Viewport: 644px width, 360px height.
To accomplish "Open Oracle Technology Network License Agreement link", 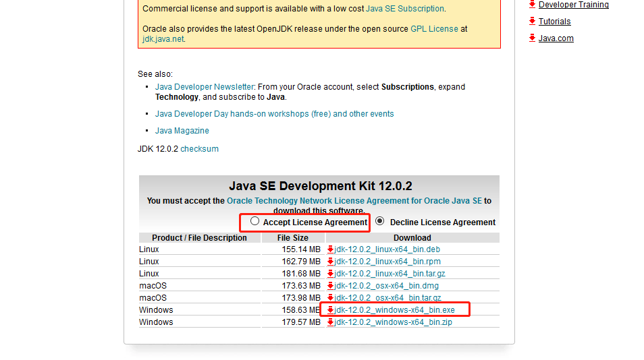I will tap(354, 201).
